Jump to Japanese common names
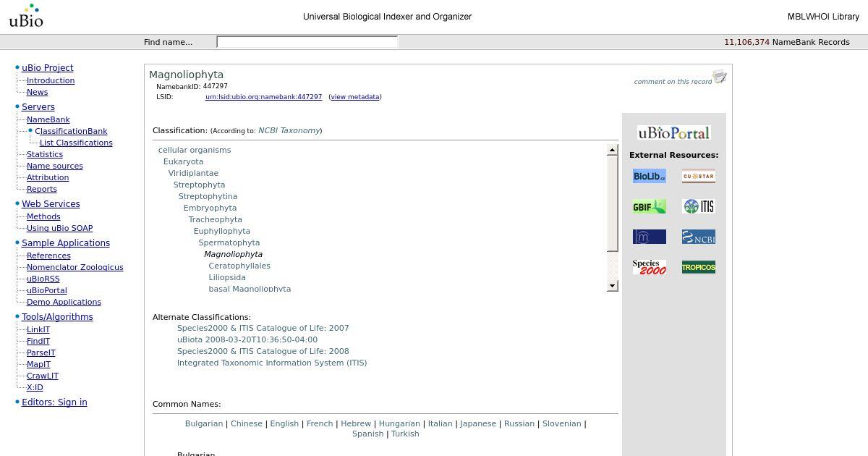Viewport: 868px width, 456px height. pyautogui.click(x=478, y=423)
